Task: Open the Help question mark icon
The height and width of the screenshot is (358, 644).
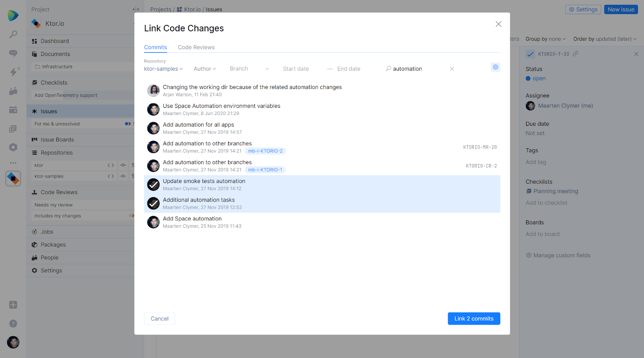Action: [13, 323]
